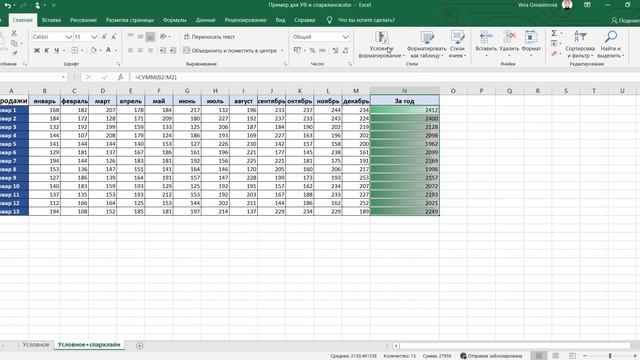Click the Undo arrow in title bar
The image size is (640, 360).
tap(7, 6)
